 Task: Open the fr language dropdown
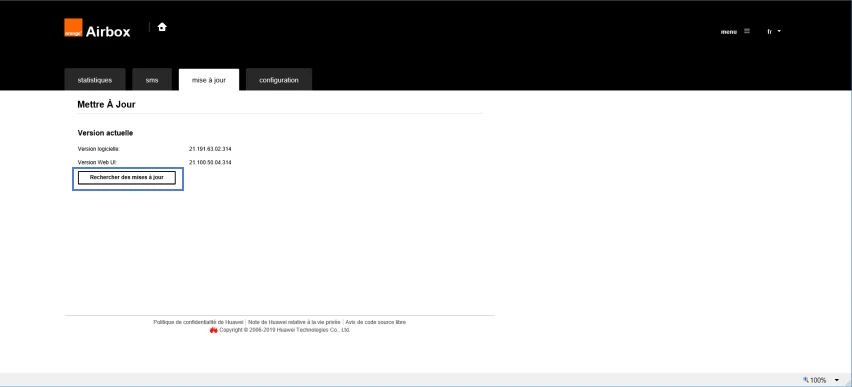point(774,32)
